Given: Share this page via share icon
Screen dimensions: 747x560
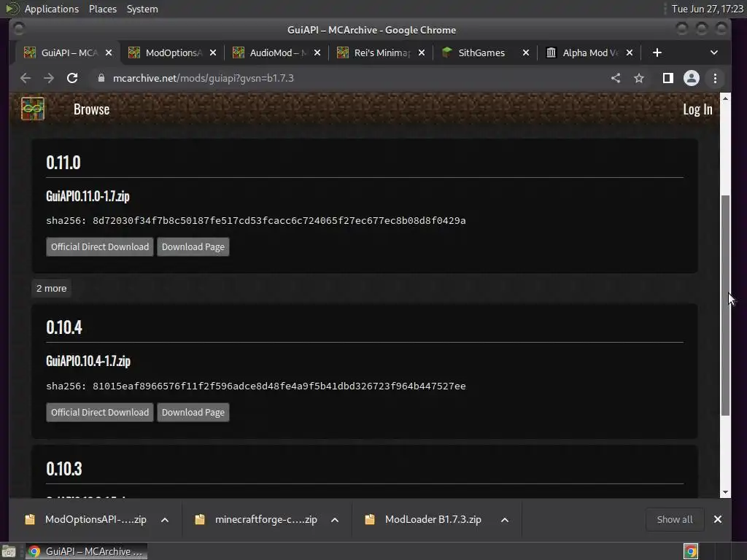Looking at the screenshot, I should pyautogui.click(x=616, y=78).
